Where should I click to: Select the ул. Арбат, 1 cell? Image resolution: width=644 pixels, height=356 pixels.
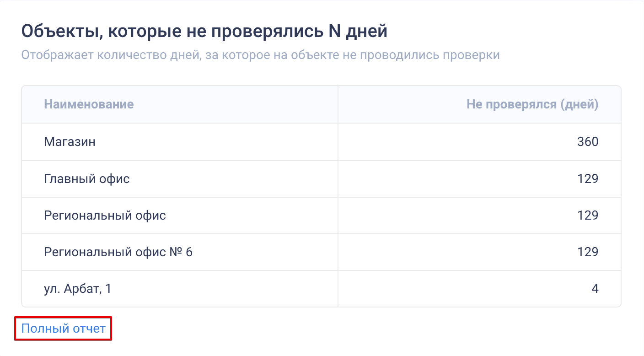pos(180,289)
